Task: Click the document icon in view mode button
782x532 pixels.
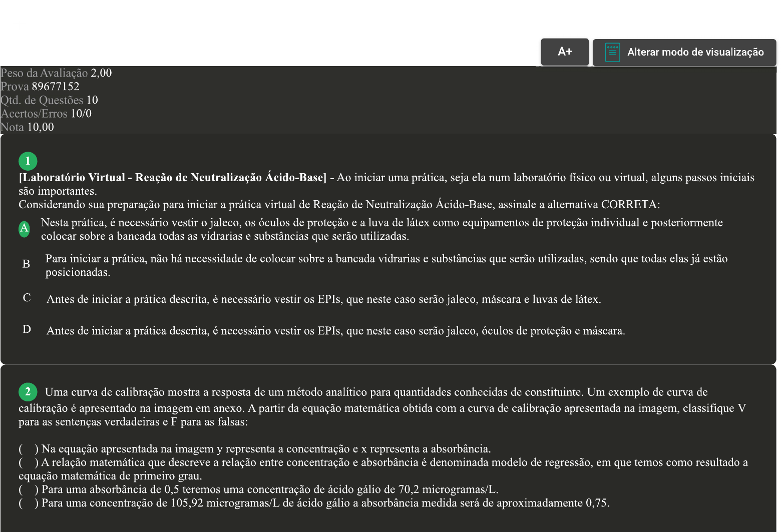Action: tap(612, 52)
